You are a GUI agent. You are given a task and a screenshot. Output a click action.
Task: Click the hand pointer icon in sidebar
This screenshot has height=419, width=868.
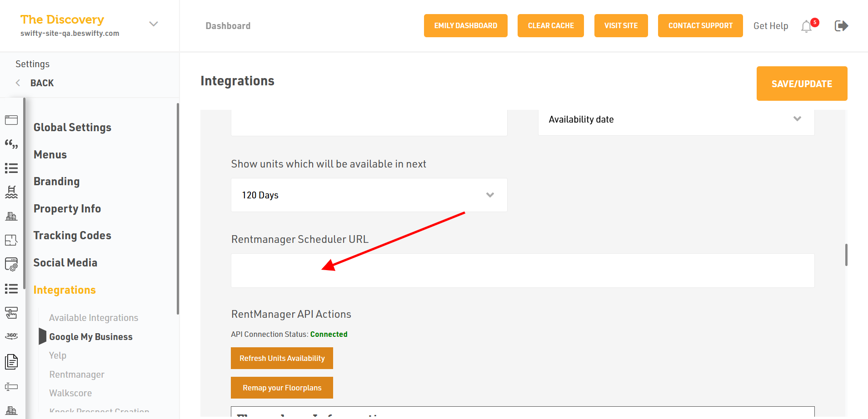[x=11, y=313]
